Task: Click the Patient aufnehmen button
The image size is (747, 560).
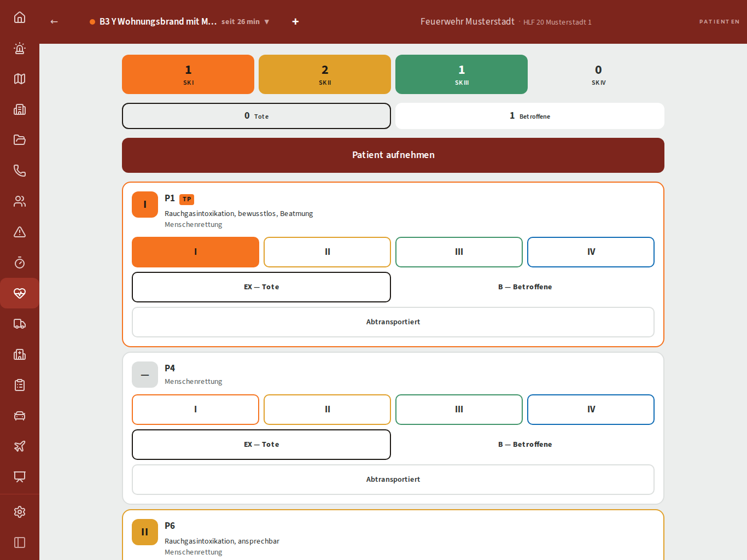Action: pos(393,155)
